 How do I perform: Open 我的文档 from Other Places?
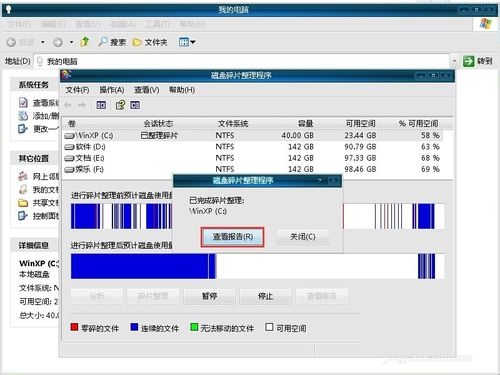pyautogui.click(x=39, y=190)
